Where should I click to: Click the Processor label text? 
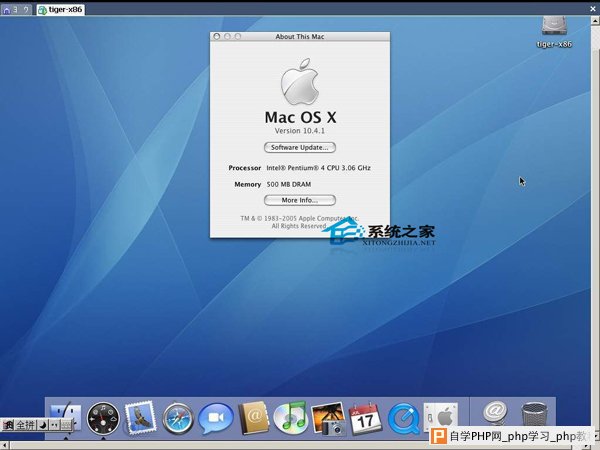coord(245,168)
